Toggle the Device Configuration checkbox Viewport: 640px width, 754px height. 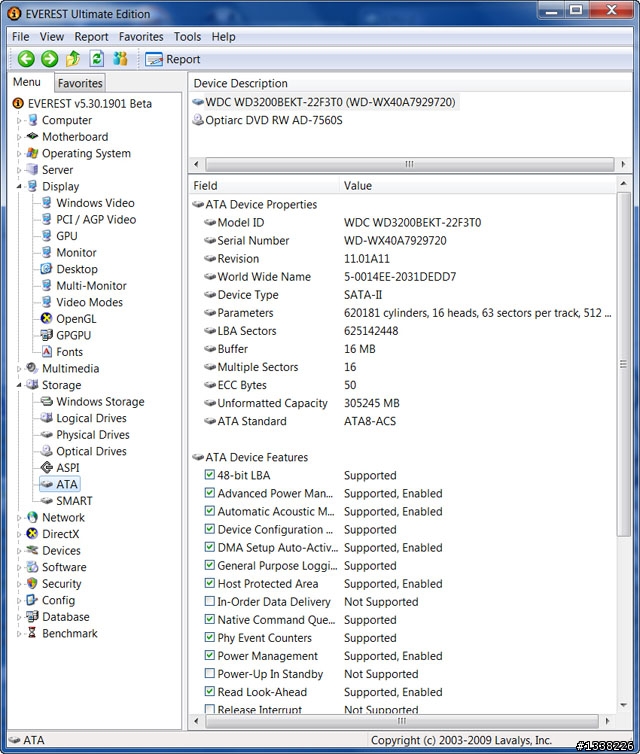pyautogui.click(x=210, y=529)
